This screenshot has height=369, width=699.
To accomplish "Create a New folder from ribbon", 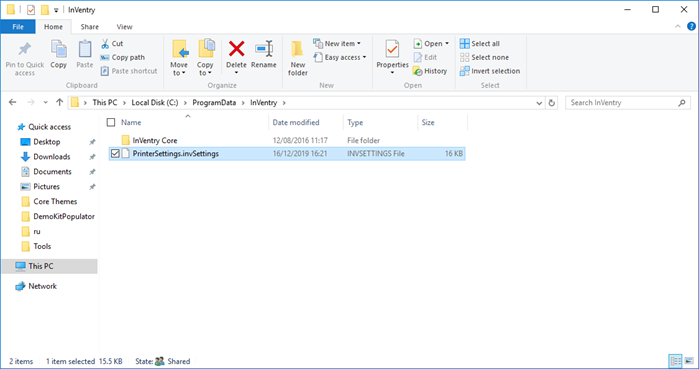I will [x=298, y=58].
